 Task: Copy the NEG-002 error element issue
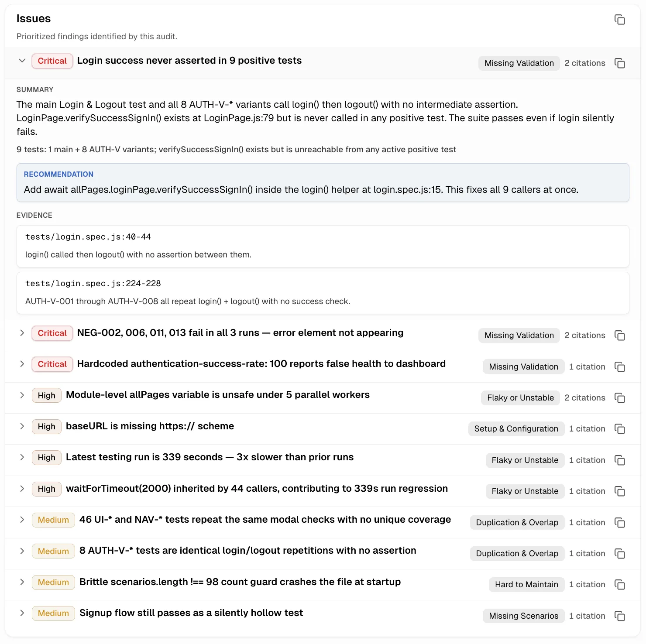pyautogui.click(x=620, y=335)
